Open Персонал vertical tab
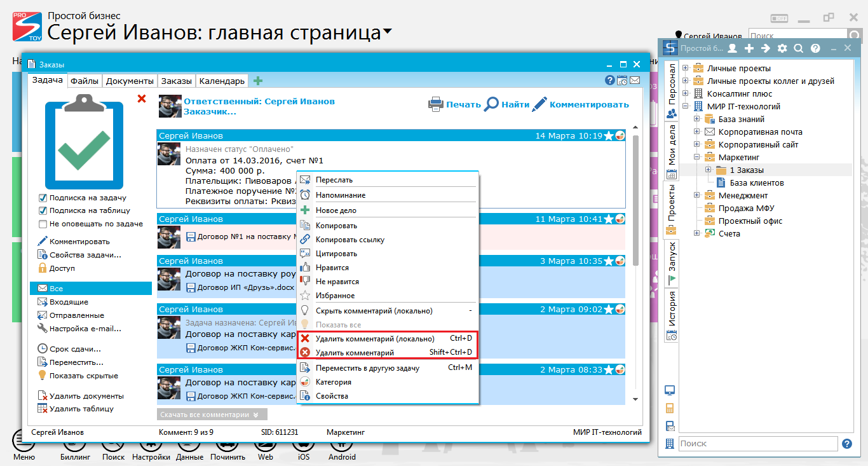The width and height of the screenshot is (868, 466). pyautogui.click(x=672, y=91)
